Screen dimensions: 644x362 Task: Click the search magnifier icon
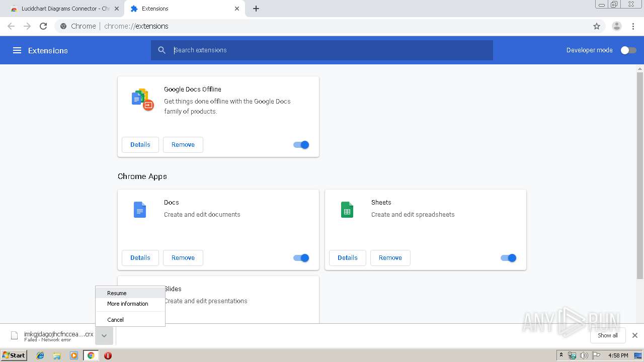[162, 50]
